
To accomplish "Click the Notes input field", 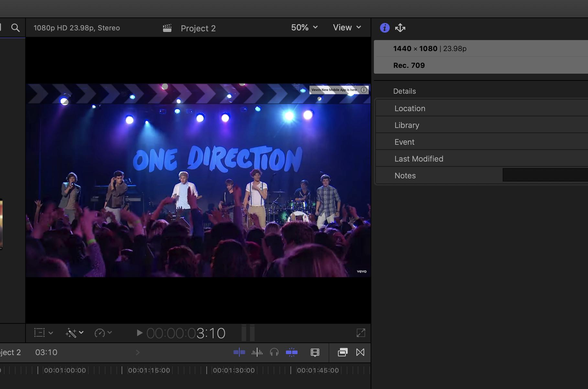I will [x=545, y=175].
